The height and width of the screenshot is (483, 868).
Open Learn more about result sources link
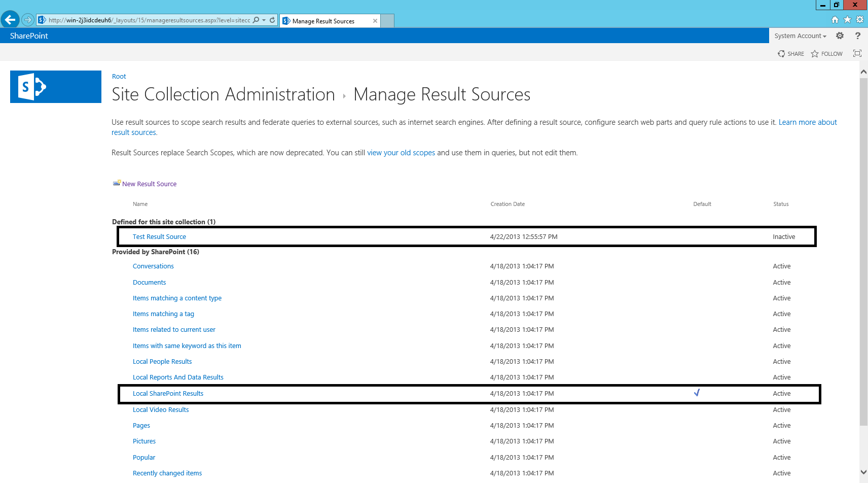point(808,122)
